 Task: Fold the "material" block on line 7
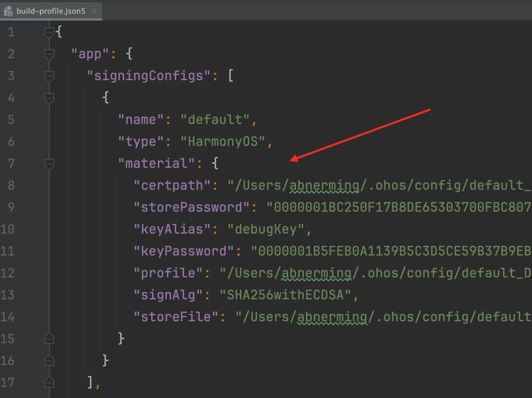[49, 164]
